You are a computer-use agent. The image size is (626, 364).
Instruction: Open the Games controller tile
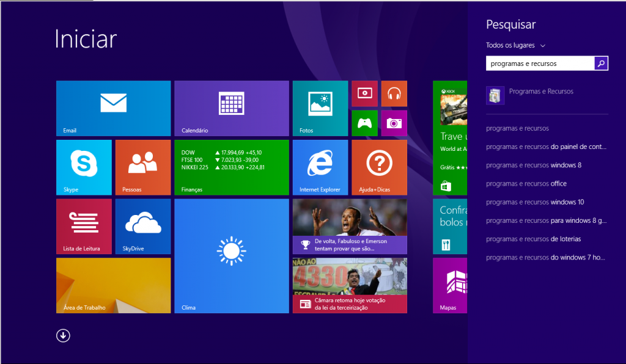coord(364,123)
